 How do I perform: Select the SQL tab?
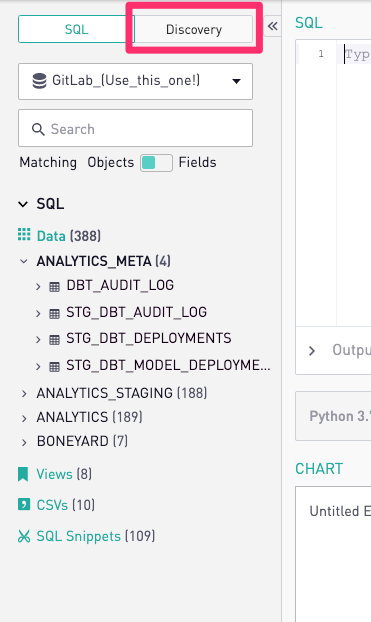click(77, 29)
